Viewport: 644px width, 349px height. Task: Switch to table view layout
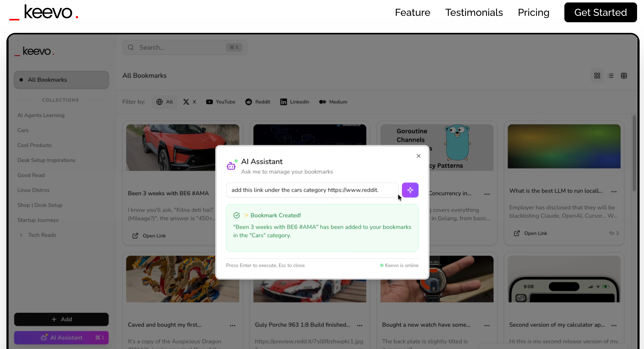coord(624,76)
